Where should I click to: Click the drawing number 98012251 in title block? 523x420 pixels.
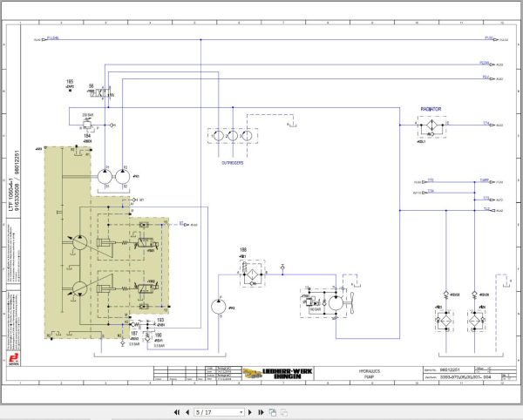click(450, 369)
